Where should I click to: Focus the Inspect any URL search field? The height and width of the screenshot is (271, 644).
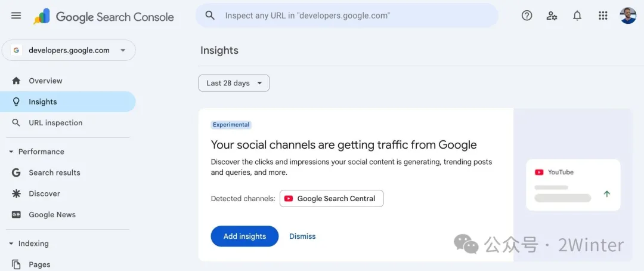pos(347,16)
